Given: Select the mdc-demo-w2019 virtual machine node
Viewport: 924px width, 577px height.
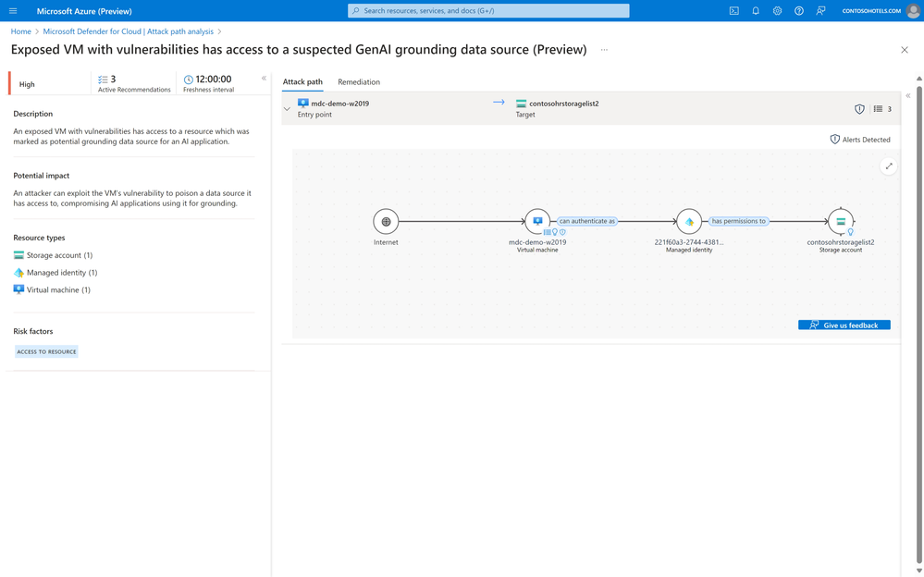Looking at the screenshot, I should tap(537, 222).
